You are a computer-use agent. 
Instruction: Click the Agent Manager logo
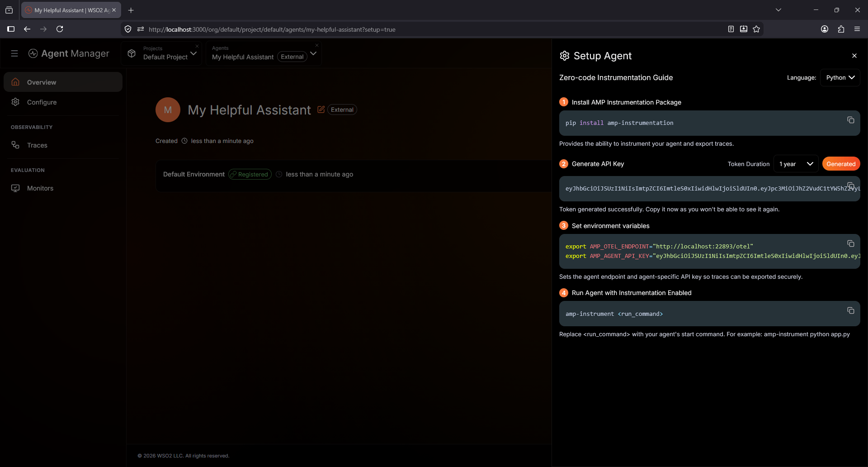tap(69, 53)
